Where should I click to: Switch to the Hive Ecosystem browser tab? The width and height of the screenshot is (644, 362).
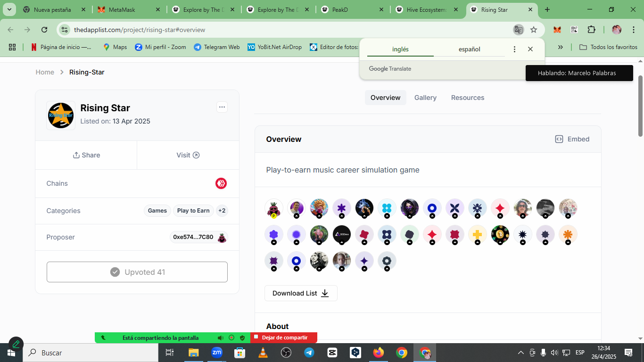point(427,9)
